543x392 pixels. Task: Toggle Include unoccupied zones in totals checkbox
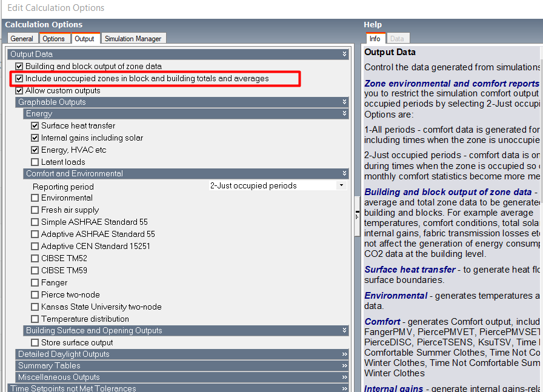point(19,79)
